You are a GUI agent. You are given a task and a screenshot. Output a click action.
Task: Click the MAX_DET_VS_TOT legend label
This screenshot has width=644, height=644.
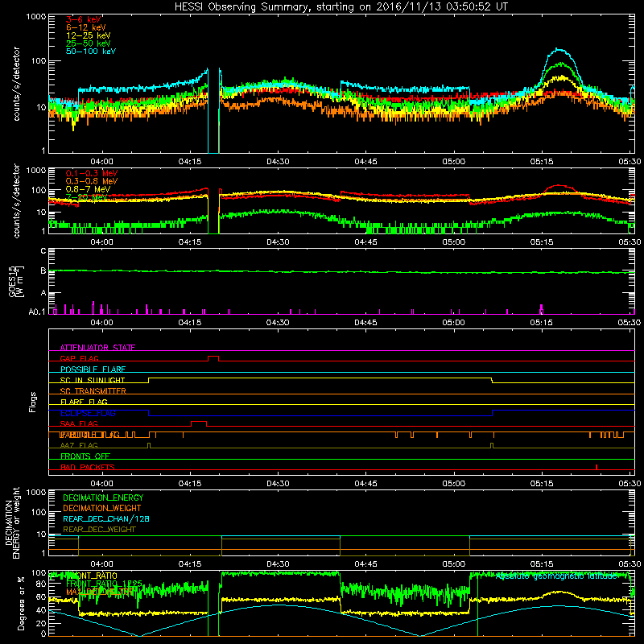pyautogui.click(x=100, y=592)
